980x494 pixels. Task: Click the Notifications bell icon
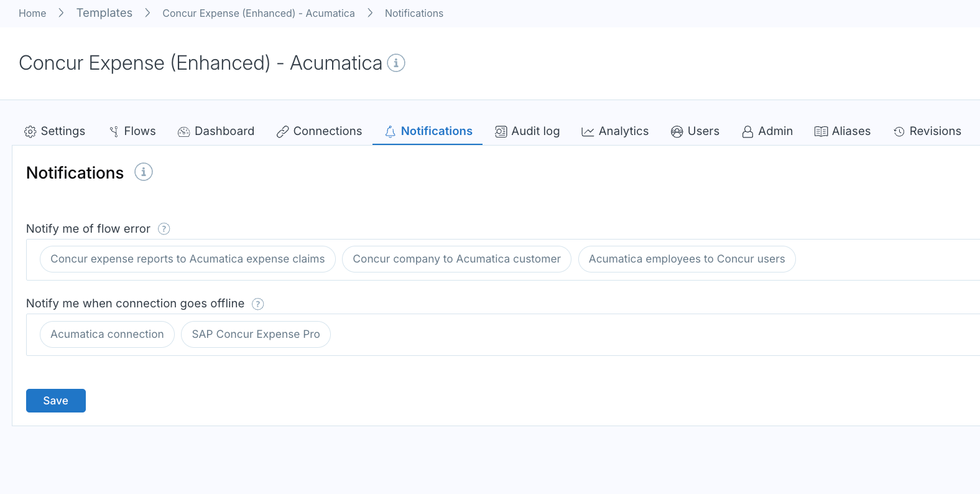391,132
